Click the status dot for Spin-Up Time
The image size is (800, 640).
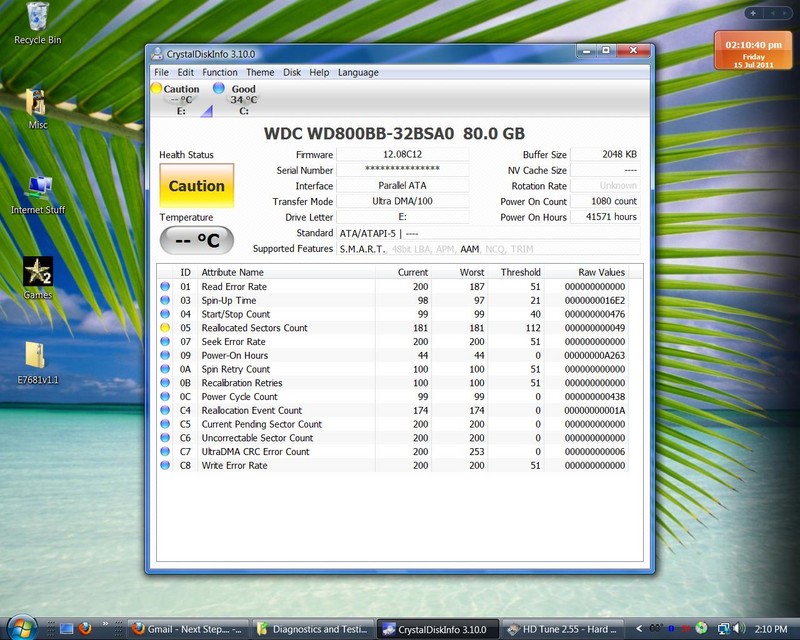coord(165,300)
